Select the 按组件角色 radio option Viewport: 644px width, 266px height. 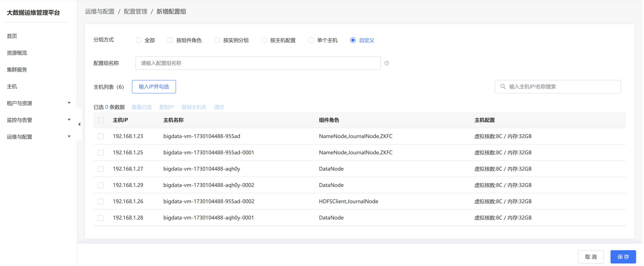(170, 40)
